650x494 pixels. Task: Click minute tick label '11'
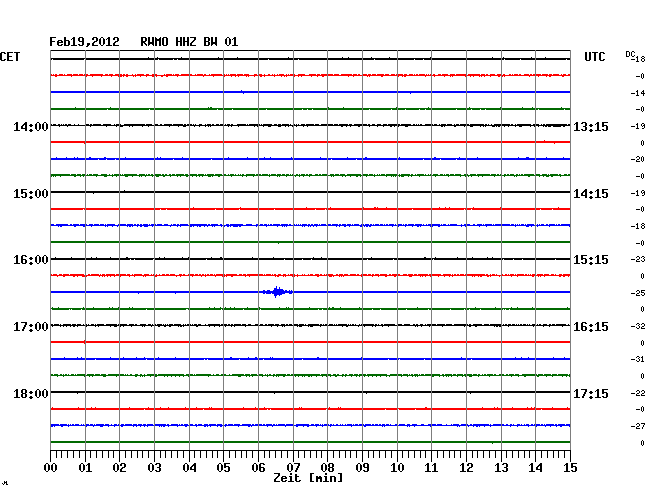tap(431, 468)
